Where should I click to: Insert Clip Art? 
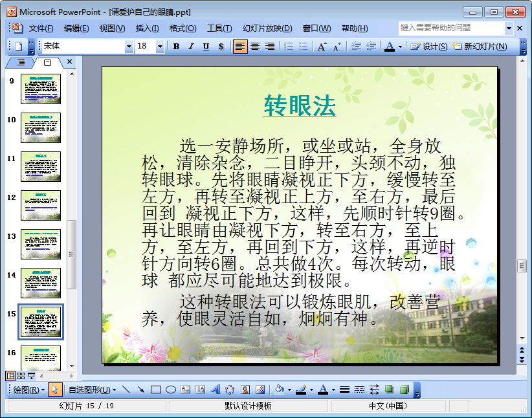point(245,390)
